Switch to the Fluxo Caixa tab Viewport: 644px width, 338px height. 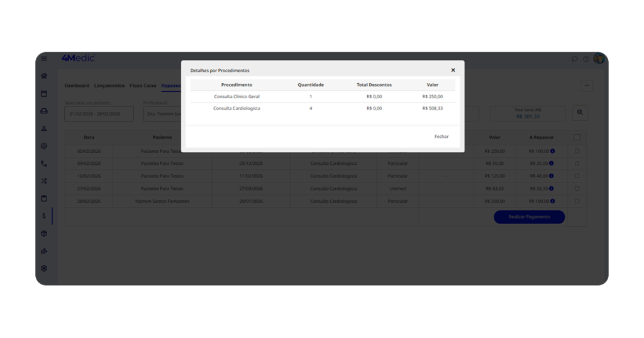[x=143, y=86]
